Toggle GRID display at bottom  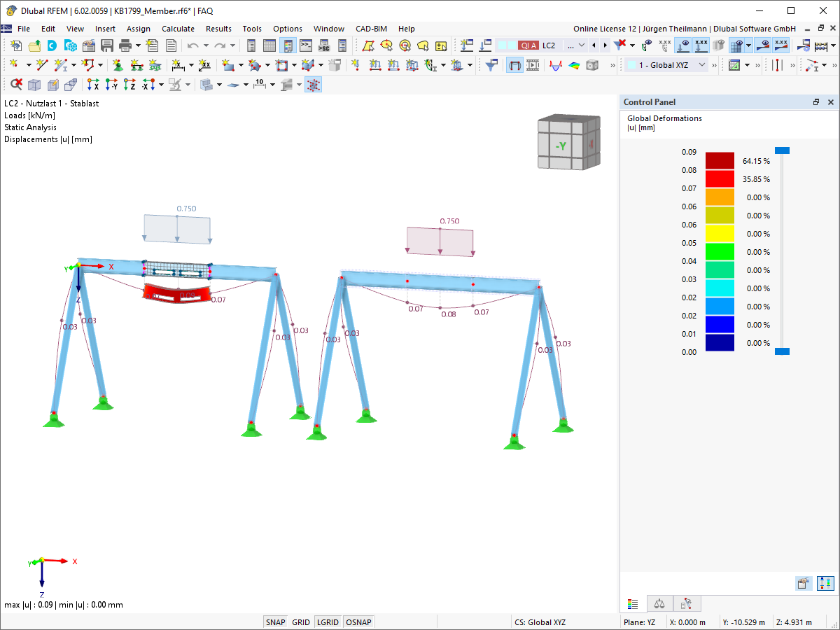pos(301,622)
